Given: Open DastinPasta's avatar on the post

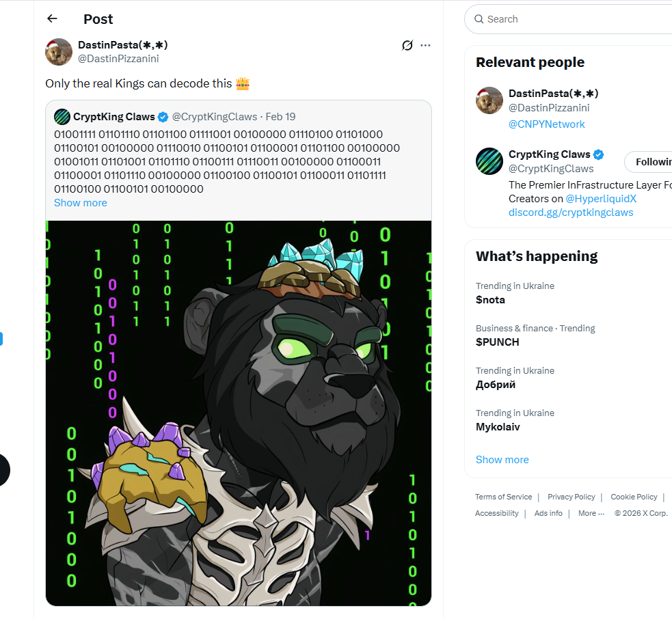Looking at the screenshot, I should [x=59, y=52].
